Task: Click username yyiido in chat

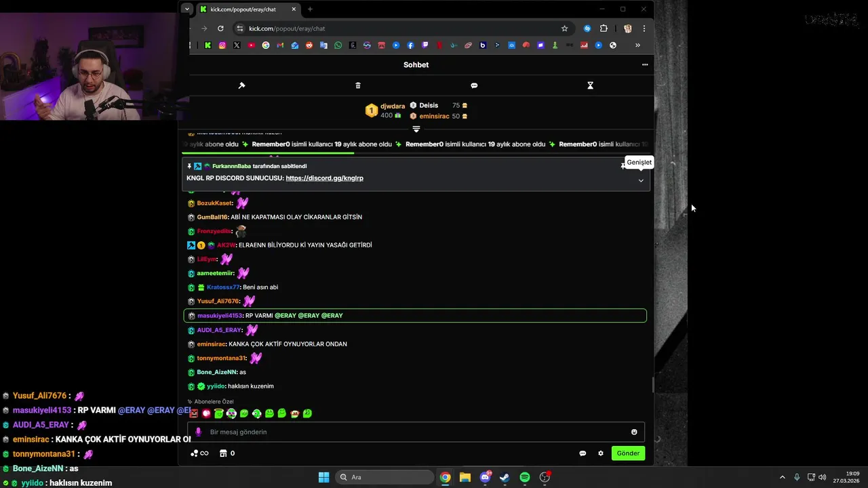Action: point(216,386)
